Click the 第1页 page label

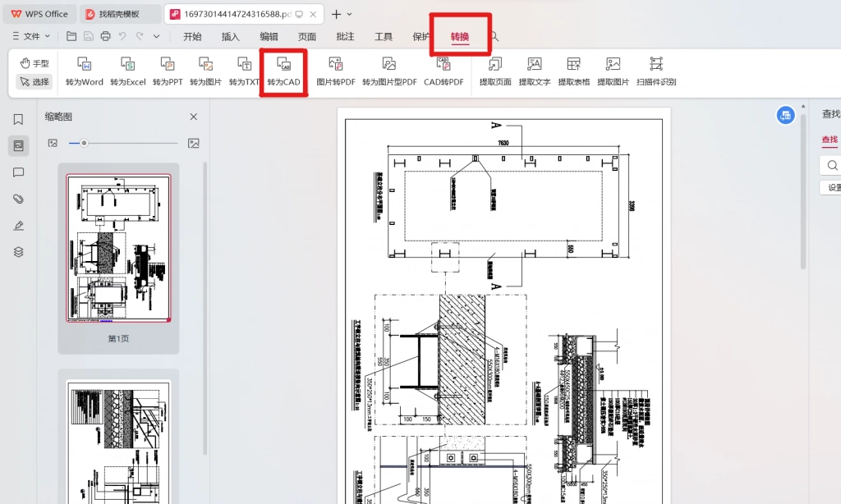118,339
